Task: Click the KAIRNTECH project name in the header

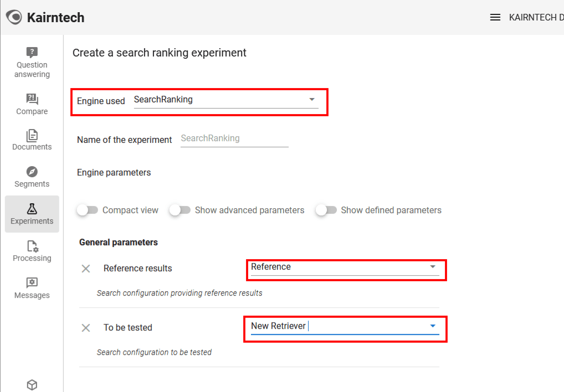Action: pyautogui.click(x=535, y=18)
